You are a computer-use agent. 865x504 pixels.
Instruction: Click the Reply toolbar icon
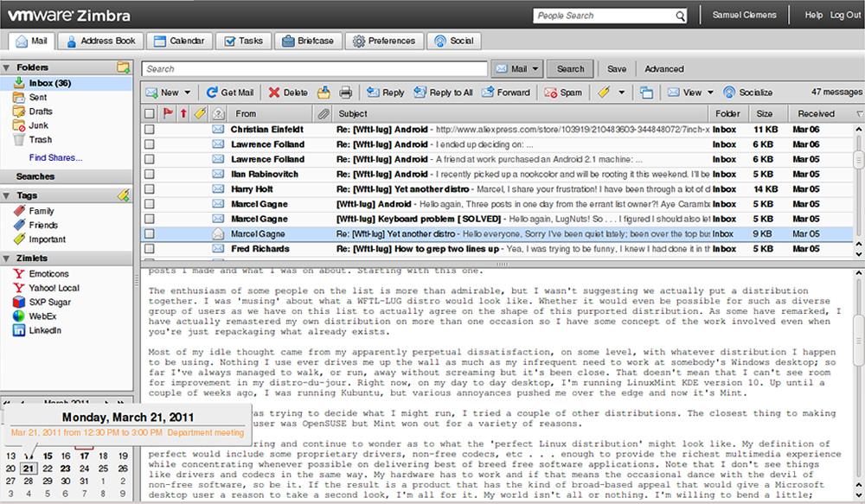tap(373, 93)
